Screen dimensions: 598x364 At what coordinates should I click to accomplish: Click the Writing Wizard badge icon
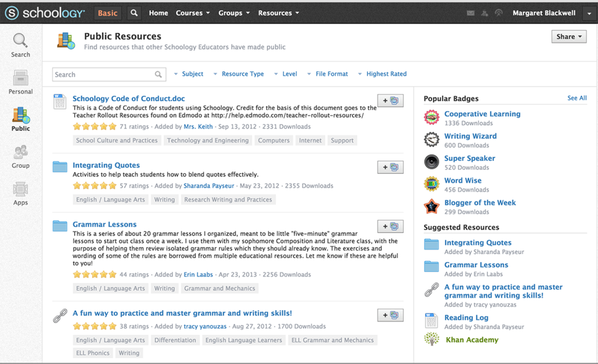click(x=432, y=139)
